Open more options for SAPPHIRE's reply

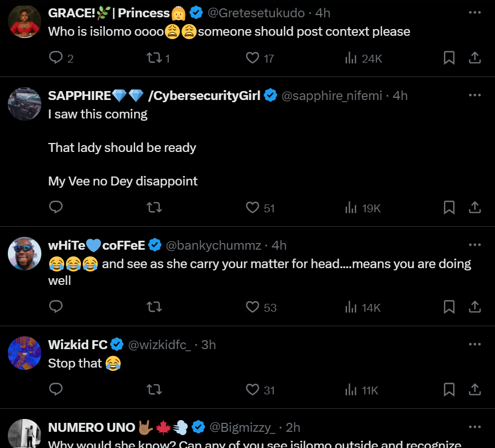click(475, 95)
